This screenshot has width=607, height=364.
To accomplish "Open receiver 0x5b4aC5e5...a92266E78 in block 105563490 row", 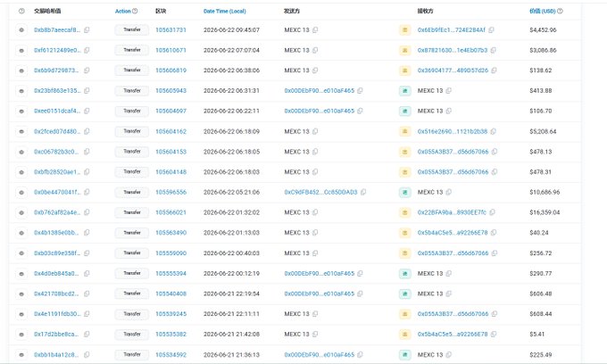I will 453,233.
